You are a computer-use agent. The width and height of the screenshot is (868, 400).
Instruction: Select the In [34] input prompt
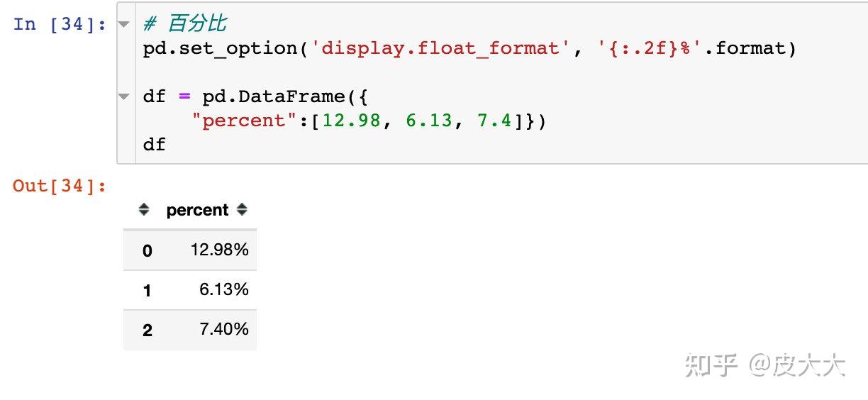pos(60,24)
